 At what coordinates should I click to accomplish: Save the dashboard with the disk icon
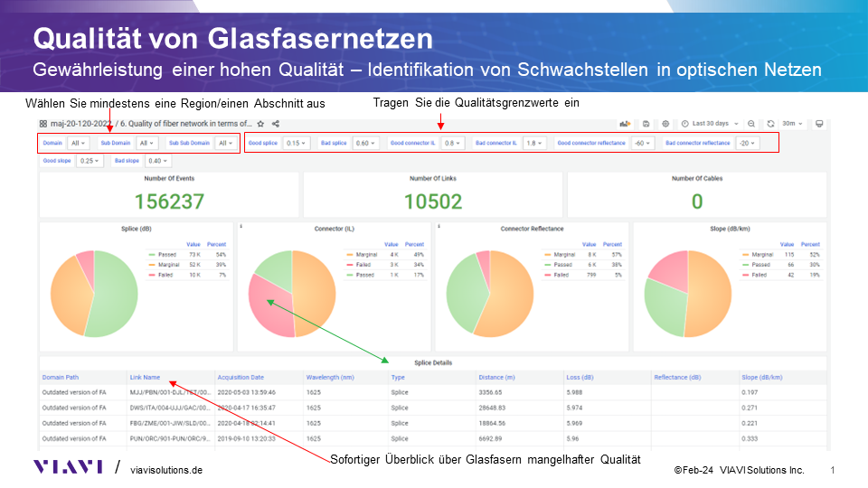pos(646,124)
